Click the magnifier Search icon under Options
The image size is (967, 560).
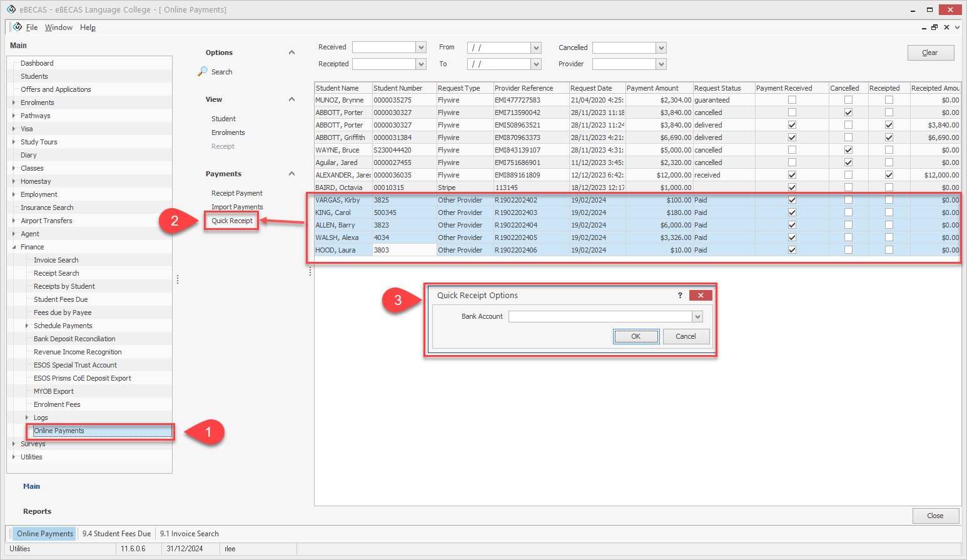pos(203,72)
